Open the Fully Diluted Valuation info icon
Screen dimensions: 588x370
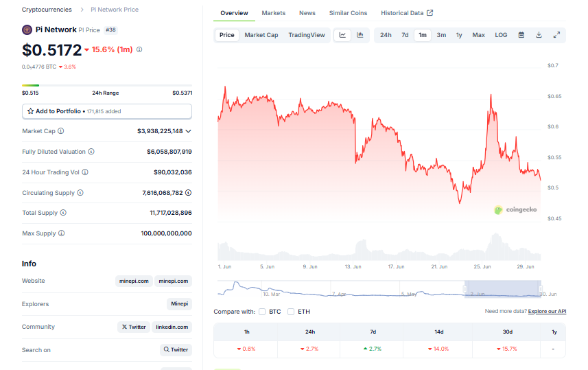[x=91, y=152]
